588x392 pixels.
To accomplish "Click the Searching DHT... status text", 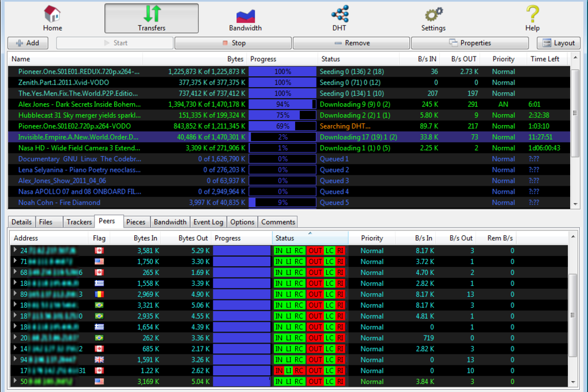I will 345,126.
